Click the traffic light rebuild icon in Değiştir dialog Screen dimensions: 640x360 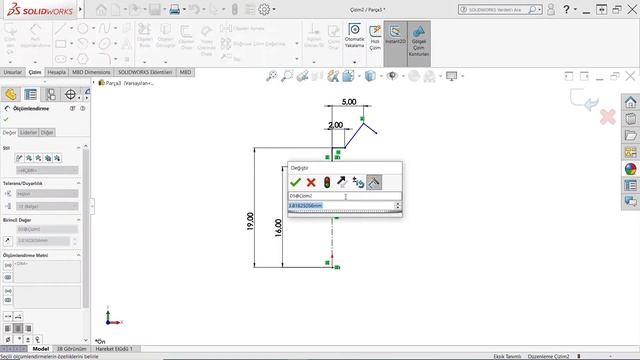coord(327,182)
